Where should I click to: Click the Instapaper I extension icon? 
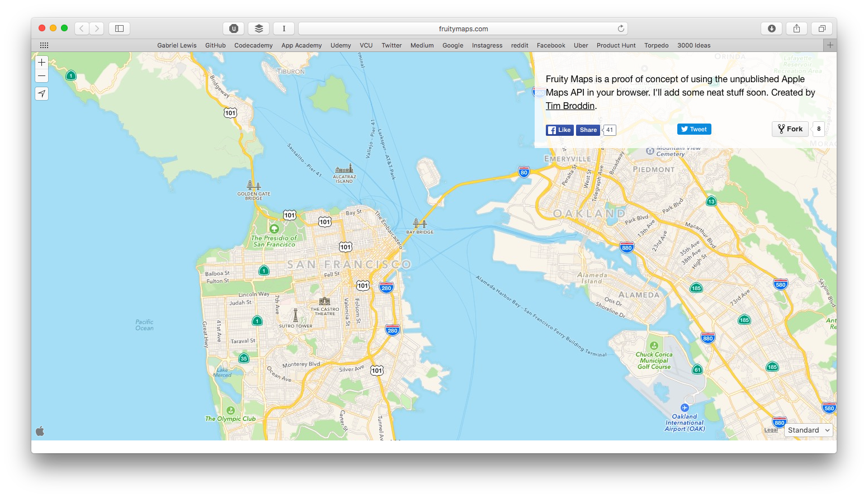(x=284, y=29)
